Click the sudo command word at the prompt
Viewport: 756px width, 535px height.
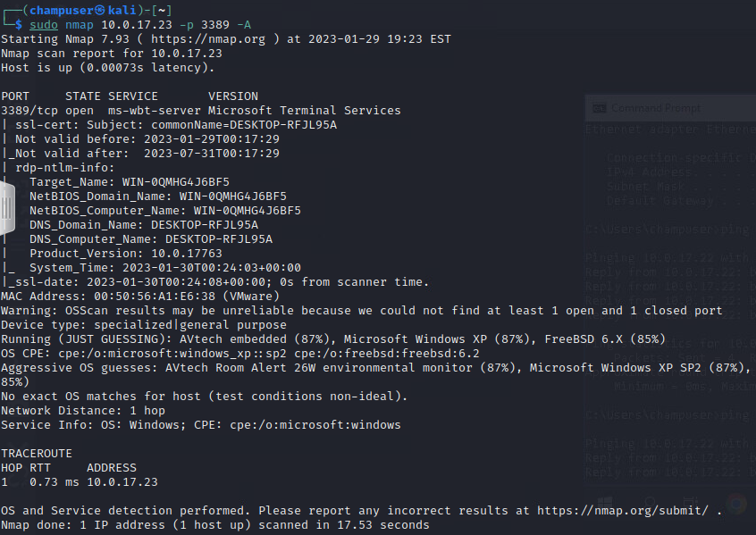click(x=44, y=25)
